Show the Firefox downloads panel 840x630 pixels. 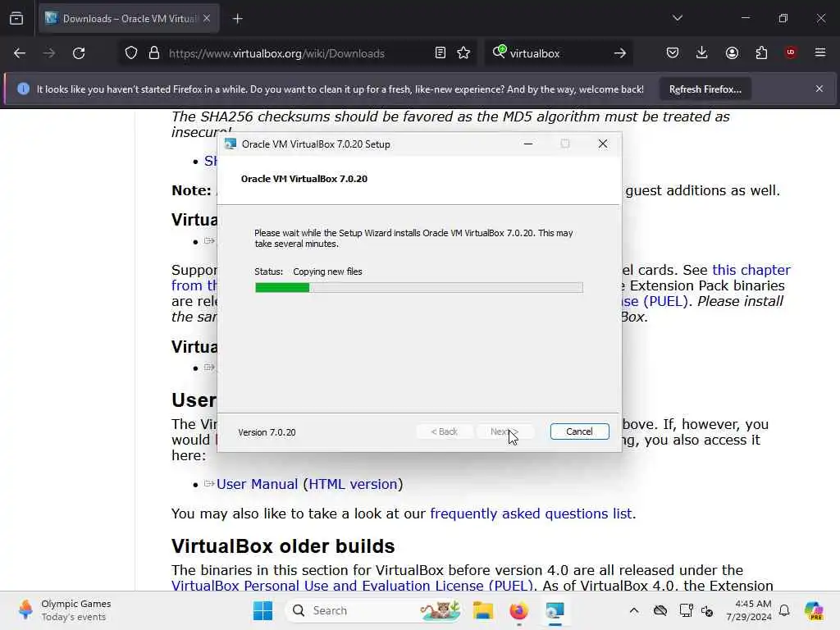pyautogui.click(x=702, y=52)
